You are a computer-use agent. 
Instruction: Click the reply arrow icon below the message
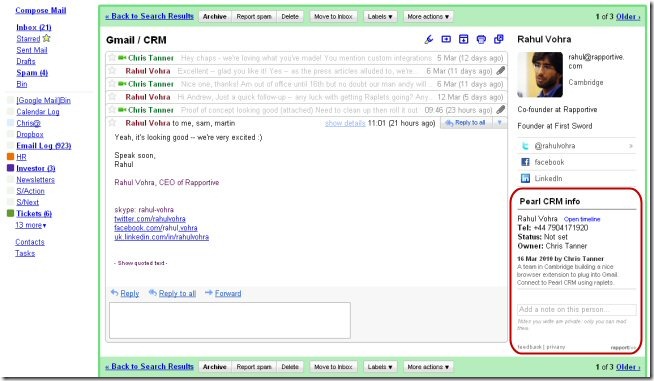(x=114, y=293)
